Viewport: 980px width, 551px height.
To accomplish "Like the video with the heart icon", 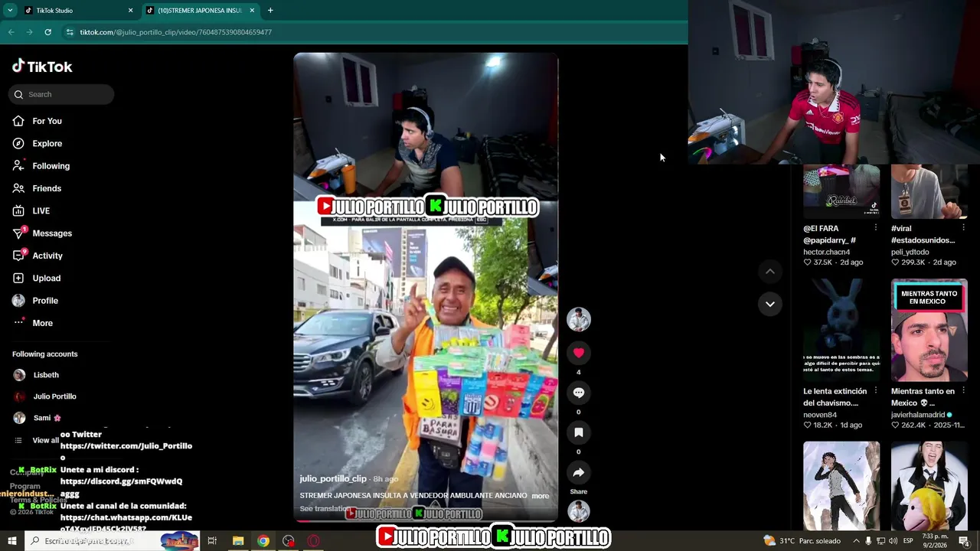I will coord(579,353).
